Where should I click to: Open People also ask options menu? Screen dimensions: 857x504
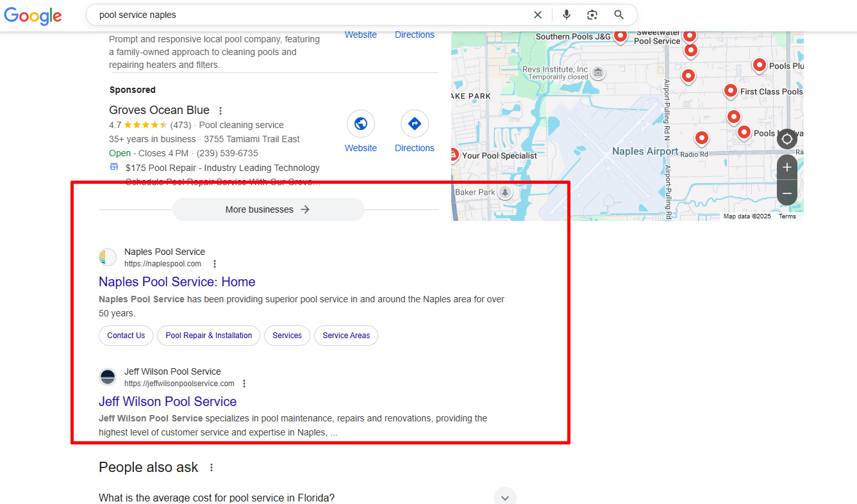(x=212, y=467)
